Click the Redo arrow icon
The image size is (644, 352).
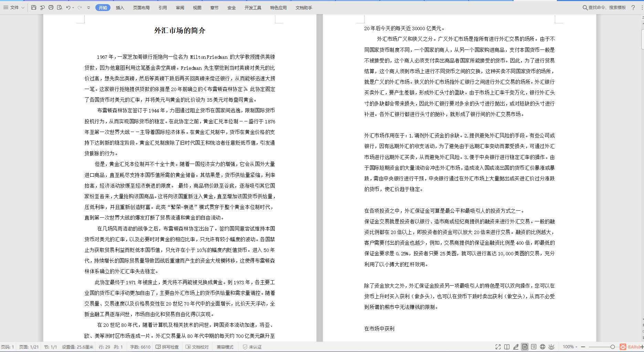[80, 8]
